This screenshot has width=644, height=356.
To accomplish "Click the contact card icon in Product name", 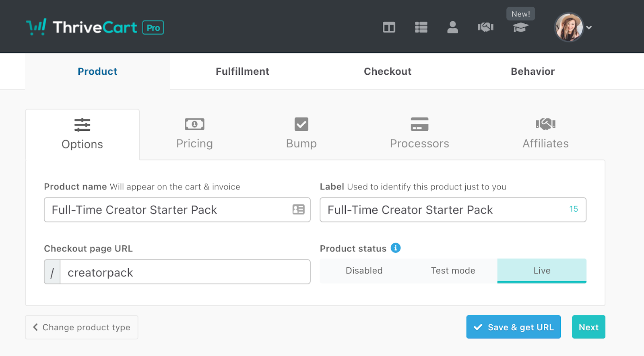I will pyautogui.click(x=298, y=210).
